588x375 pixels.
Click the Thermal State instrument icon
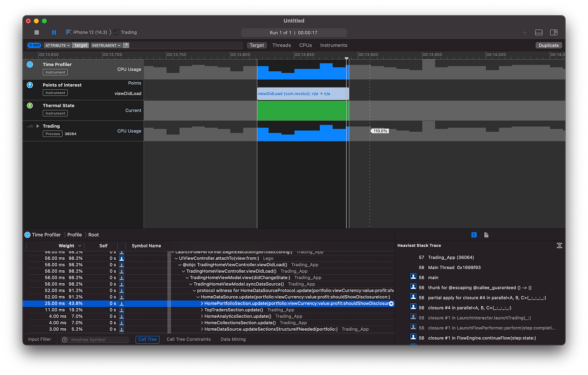click(29, 105)
